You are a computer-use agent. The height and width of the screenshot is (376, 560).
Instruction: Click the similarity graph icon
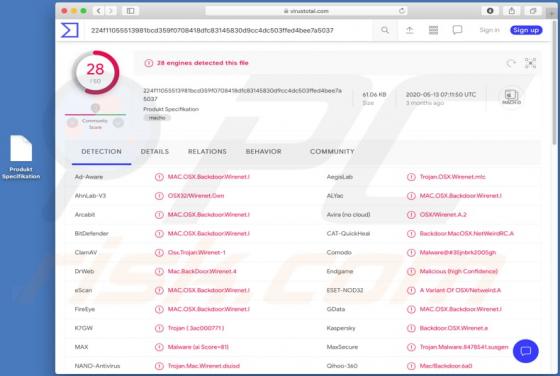(530, 63)
